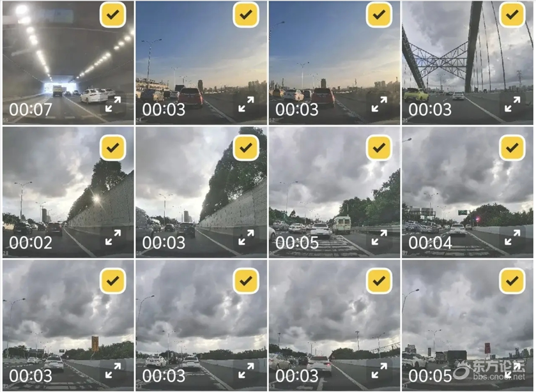Deselect the 00:04 green sign clip checkbox
This screenshot has width=536, height=392.
pyautogui.click(x=512, y=147)
